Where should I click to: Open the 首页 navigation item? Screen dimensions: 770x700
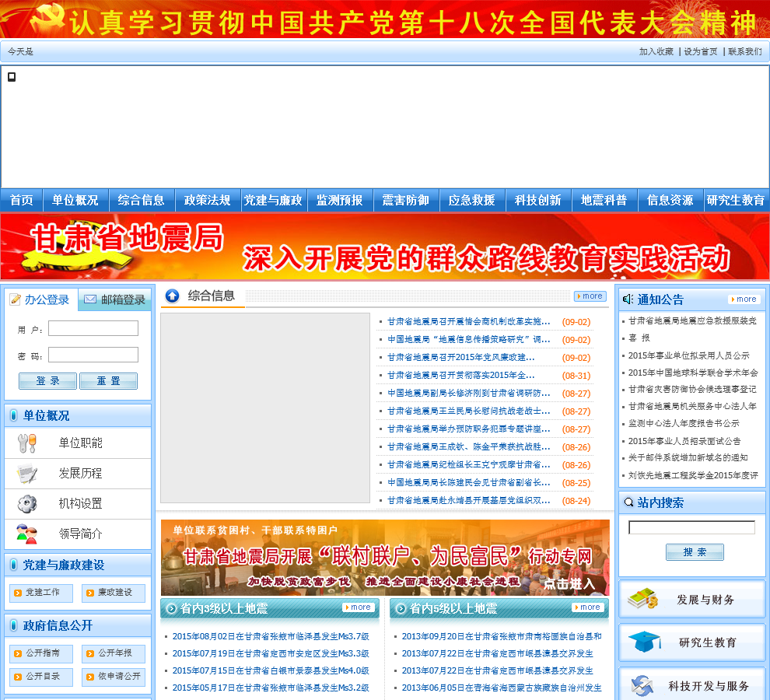tap(21, 200)
